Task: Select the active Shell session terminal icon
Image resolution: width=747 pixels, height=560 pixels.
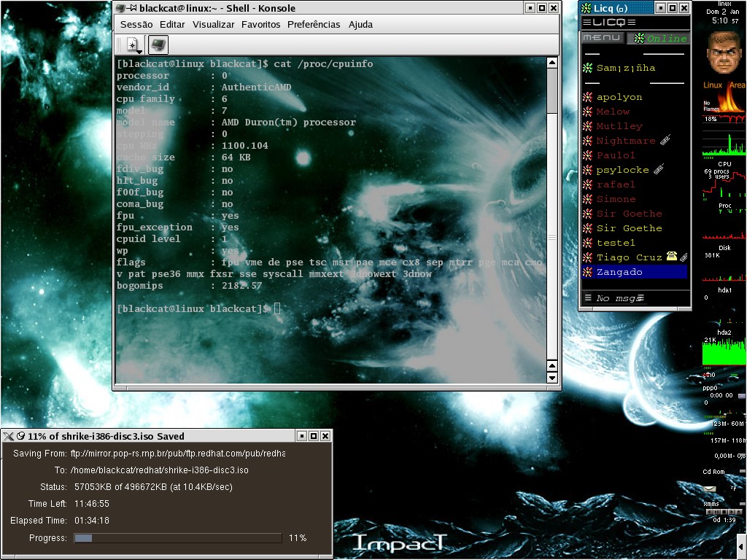Action: click(158, 44)
